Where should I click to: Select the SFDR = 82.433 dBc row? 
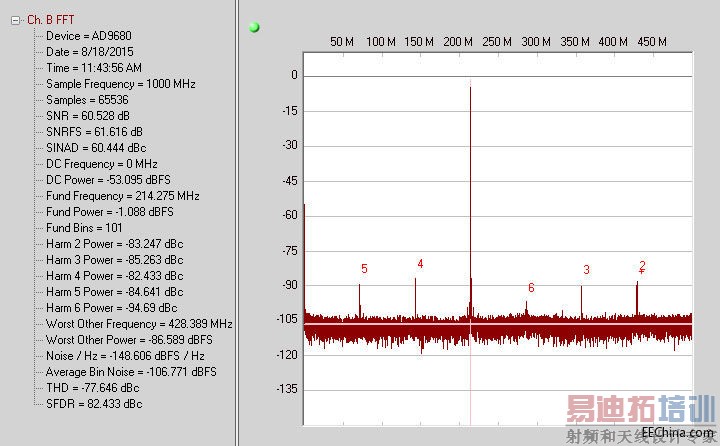click(x=94, y=404)
